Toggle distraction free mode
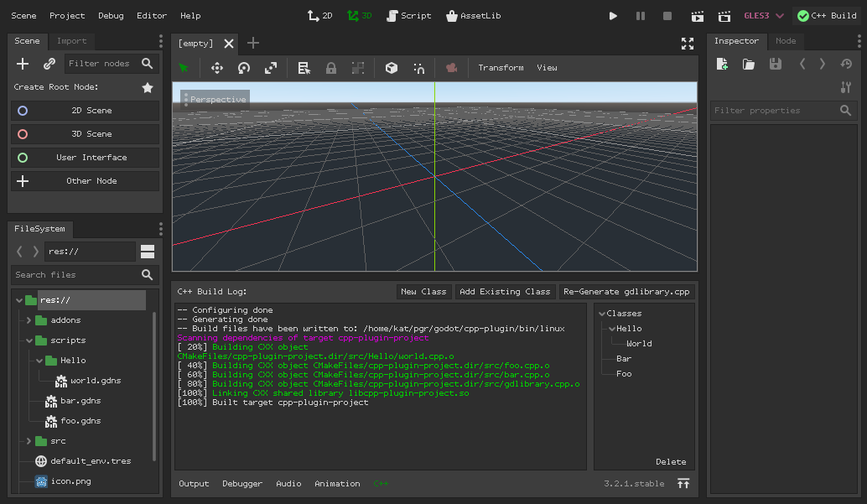867x504 pixels. click(688, 44)
